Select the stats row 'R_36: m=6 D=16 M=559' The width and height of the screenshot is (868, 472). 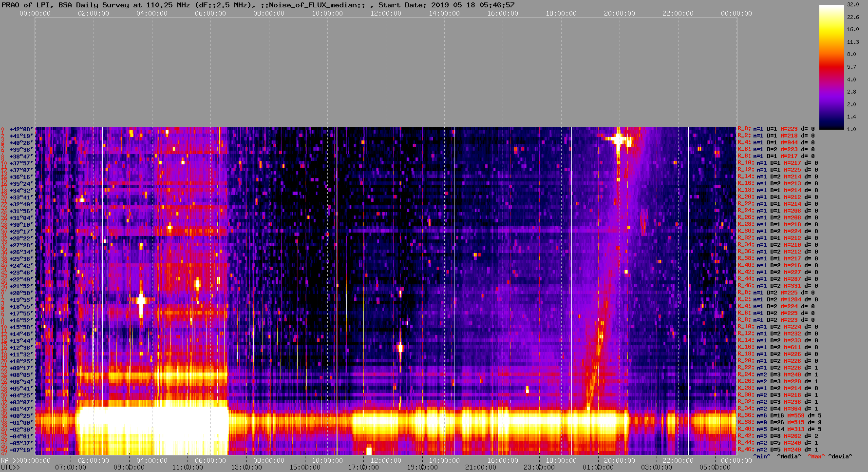779,415
